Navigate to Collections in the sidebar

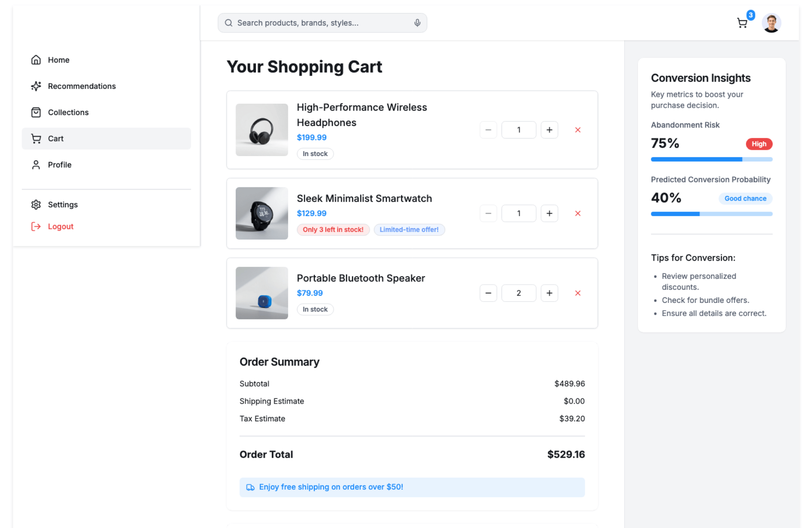[x=68, y=113]
